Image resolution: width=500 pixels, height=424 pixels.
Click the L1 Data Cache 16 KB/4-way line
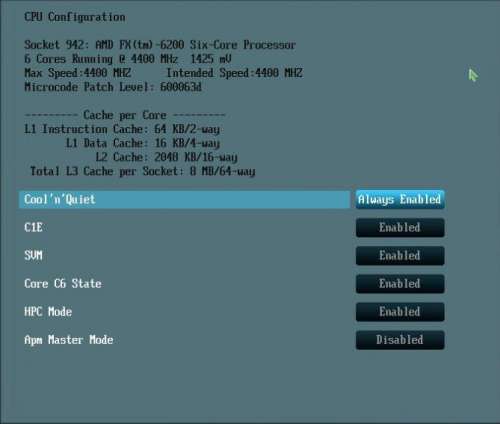tap(143, 143)
